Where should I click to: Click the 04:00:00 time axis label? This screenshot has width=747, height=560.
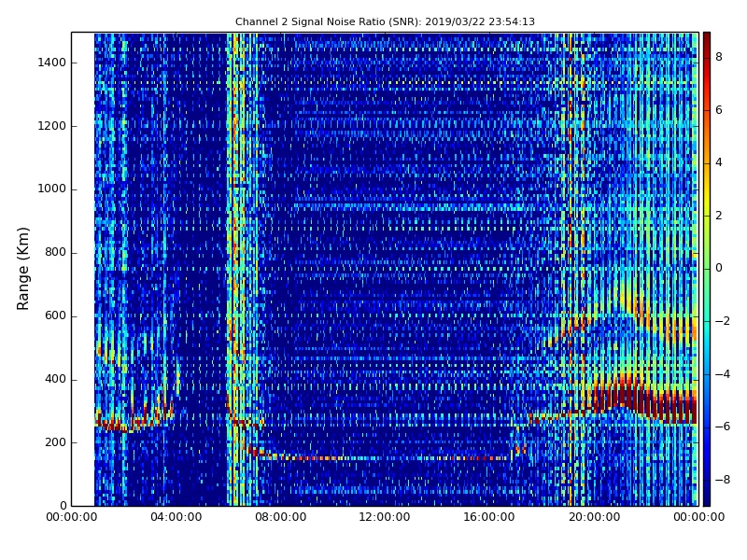tap(176, 517)
